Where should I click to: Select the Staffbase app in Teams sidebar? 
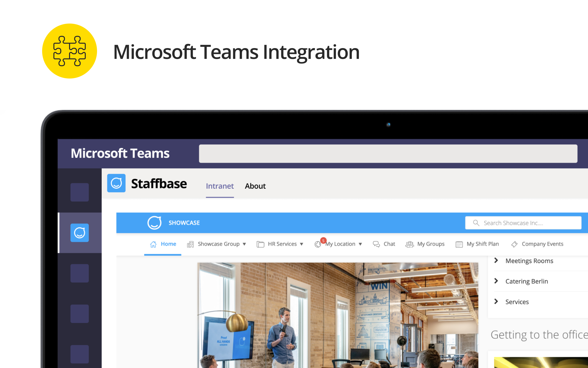80,233
